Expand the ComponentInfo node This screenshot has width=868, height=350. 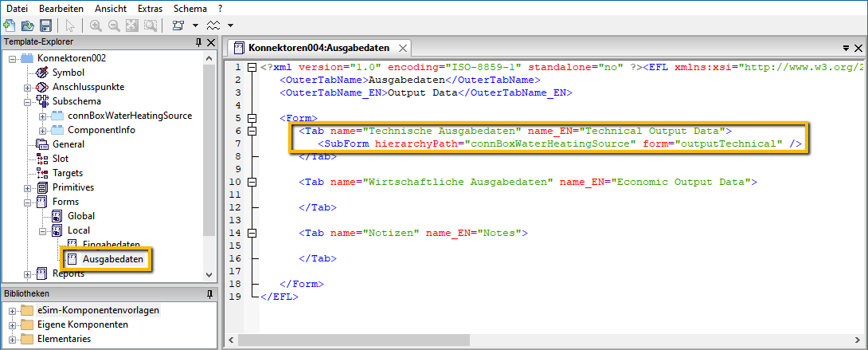pyautogui.click(x=42, y=130)
